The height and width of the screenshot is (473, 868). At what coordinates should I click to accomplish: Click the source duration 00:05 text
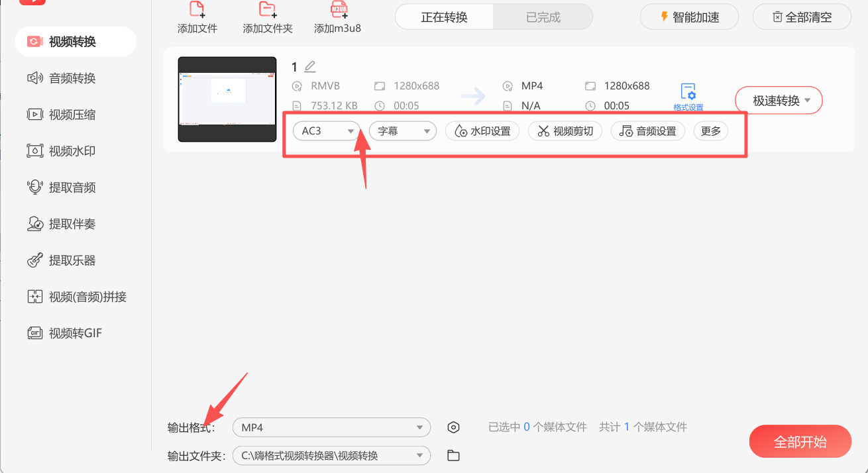pyautogui.click(x=406, y=106)
